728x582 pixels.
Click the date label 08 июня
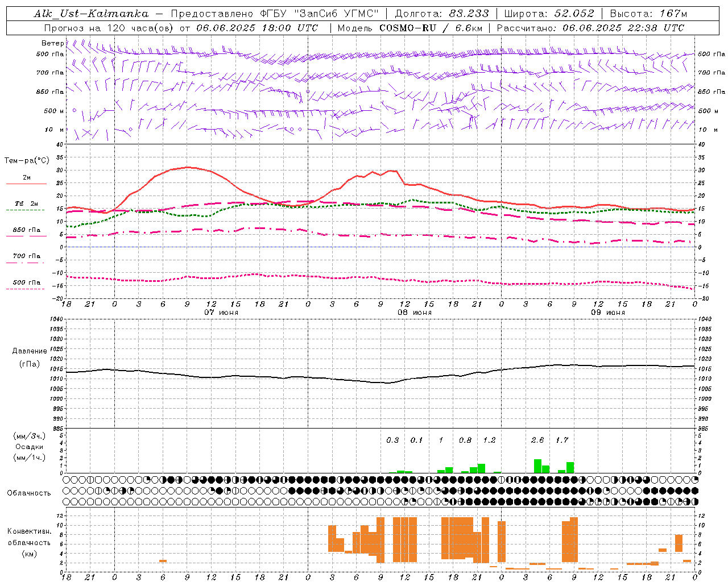click(415, 313)
